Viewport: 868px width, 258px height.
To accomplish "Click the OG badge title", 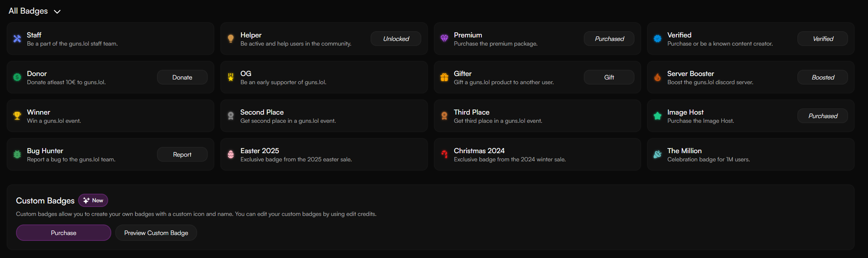I will point(246,74).
